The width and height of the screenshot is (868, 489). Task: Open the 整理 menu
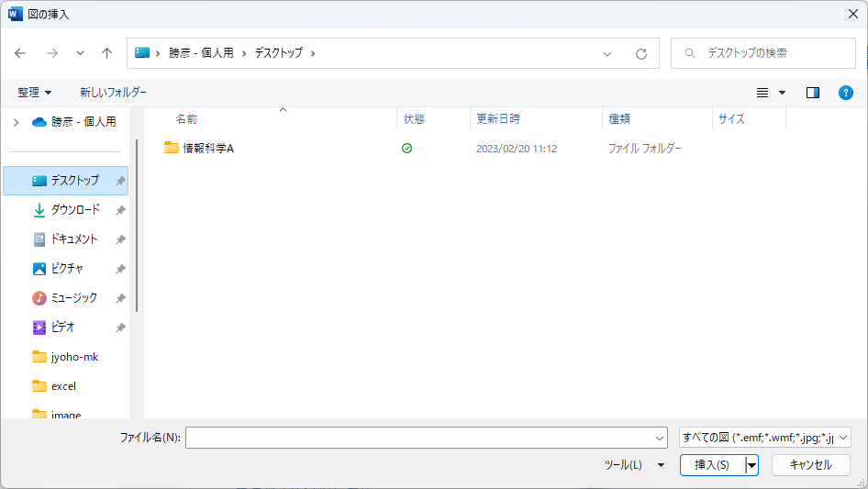click(x=35, y=93)
